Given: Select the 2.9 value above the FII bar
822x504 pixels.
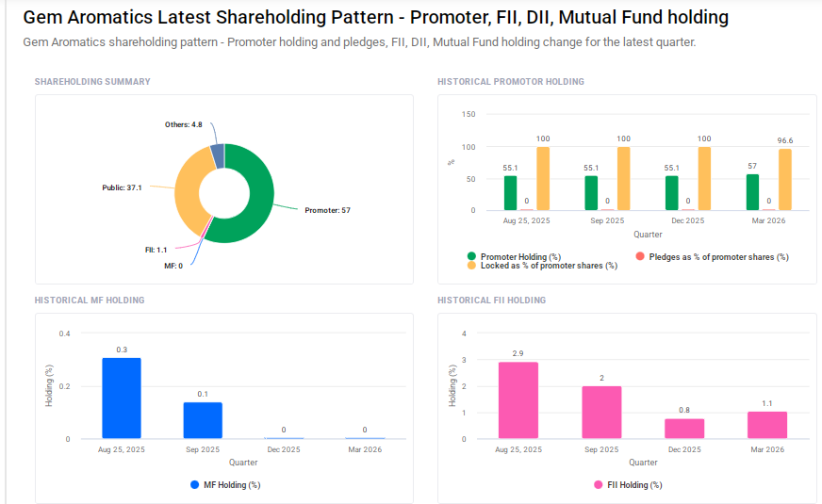Looking at the screenshot, I should tap(518, 353).
